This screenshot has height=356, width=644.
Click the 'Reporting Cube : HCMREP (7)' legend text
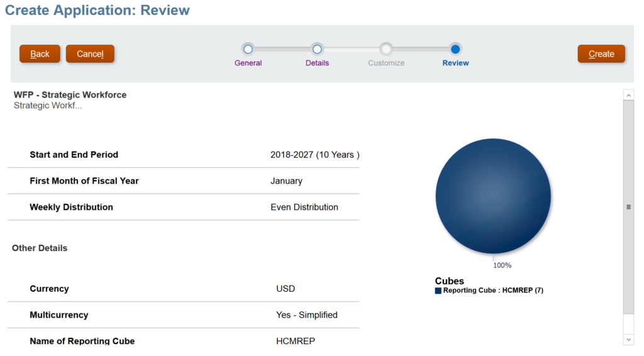click(x=493, y=291)
